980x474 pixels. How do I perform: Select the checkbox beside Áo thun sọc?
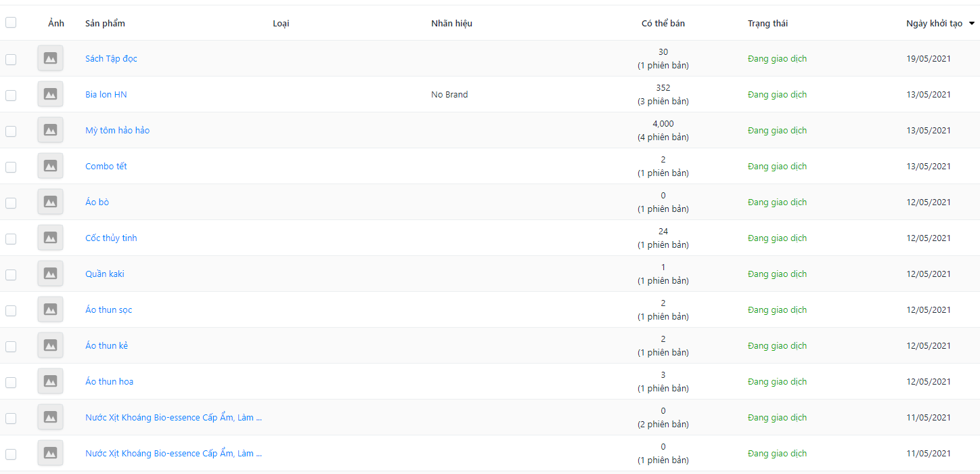[x=11, y=311]
